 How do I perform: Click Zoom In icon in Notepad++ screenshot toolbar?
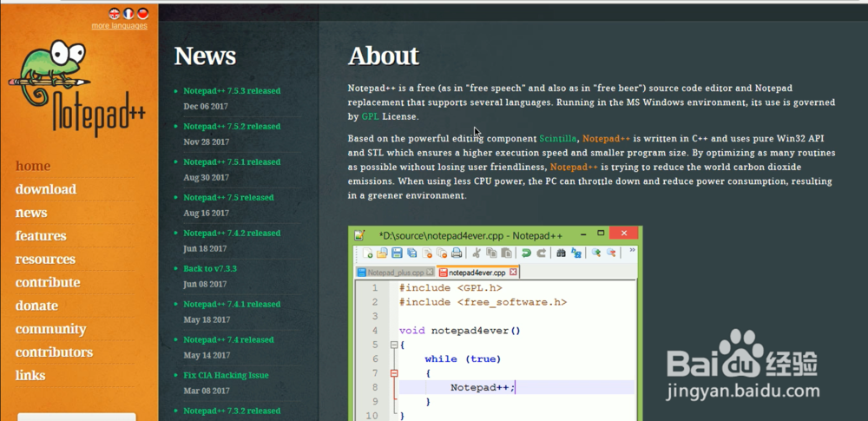596,252
